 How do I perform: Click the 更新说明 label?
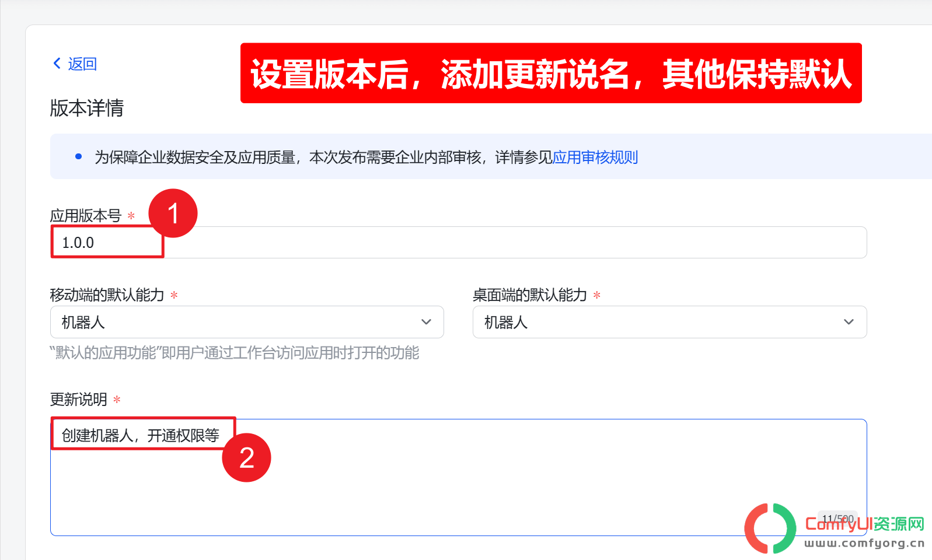pyautogui.click(x=79, y=400)
